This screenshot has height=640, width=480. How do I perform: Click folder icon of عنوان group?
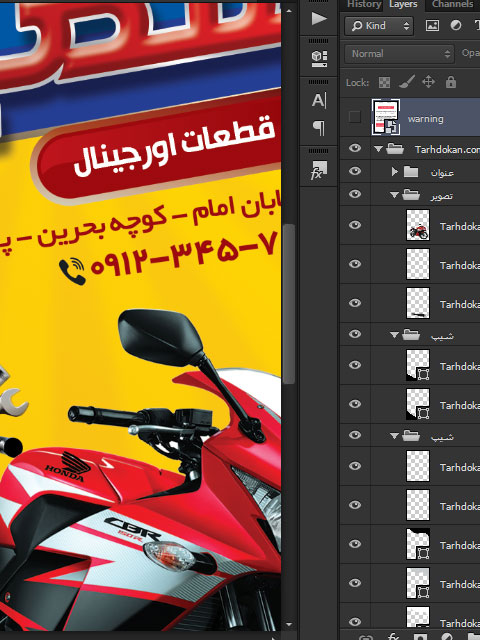tap(411, 172)
